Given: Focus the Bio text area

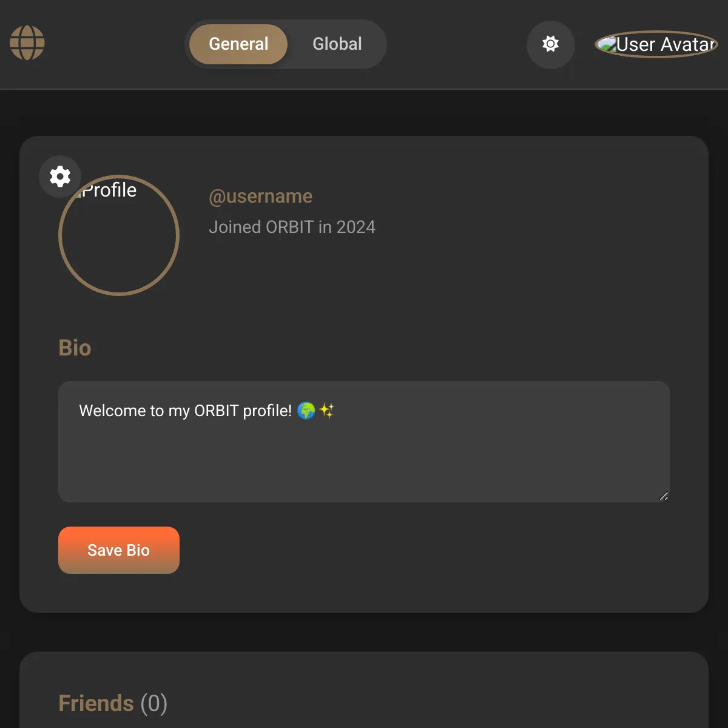Looking at the screenshot, I should coord(364,442).
